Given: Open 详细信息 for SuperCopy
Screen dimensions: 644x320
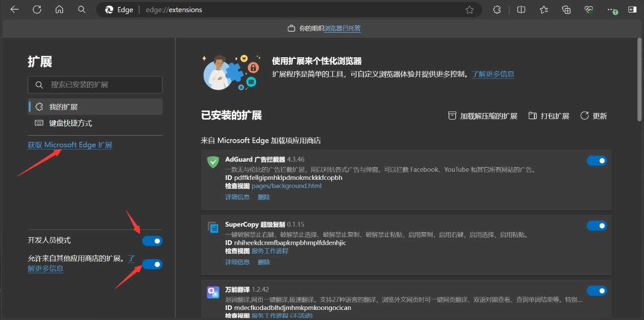Looking at the screenshot, I should [237, 262].
